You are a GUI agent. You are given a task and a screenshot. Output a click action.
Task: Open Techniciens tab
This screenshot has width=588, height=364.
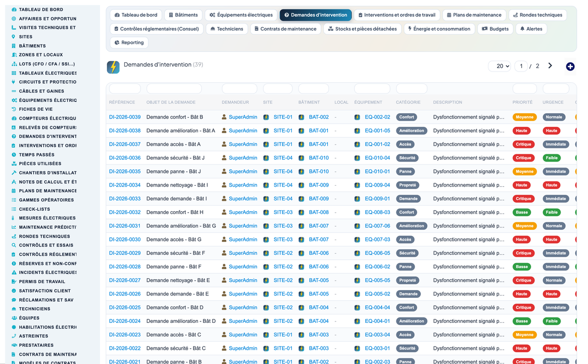click(x=226, y=29)
